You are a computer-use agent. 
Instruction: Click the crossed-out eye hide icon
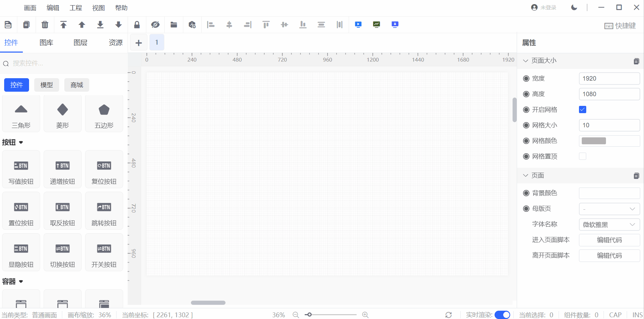155,25
